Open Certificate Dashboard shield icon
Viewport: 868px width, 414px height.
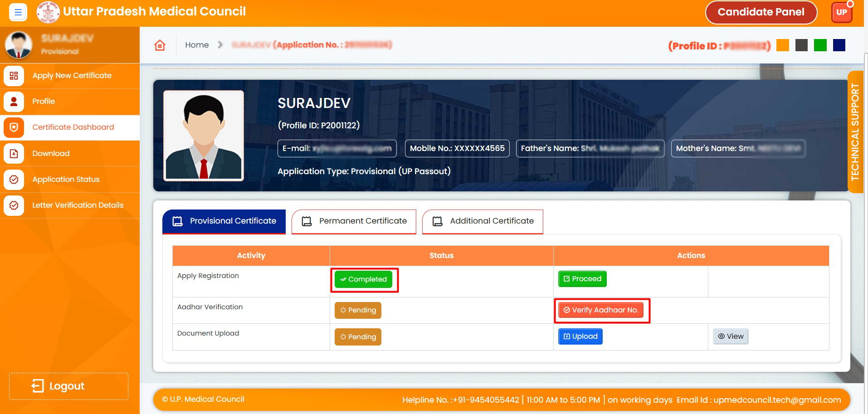(14, 127)
